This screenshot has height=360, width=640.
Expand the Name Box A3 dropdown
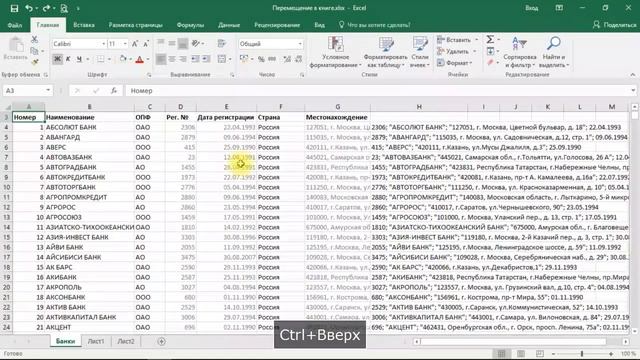[x=48, y=91]
